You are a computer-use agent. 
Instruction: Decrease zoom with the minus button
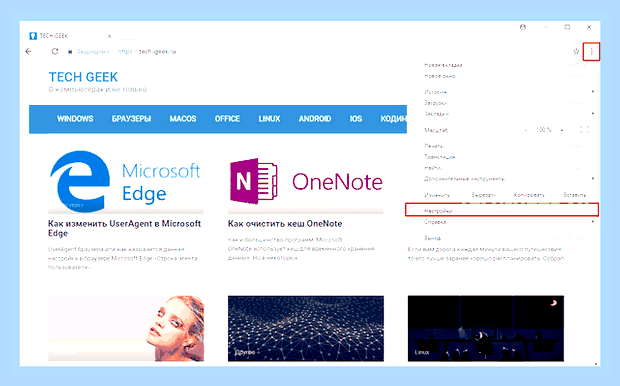pyautogui.click(x=526, y=130)
